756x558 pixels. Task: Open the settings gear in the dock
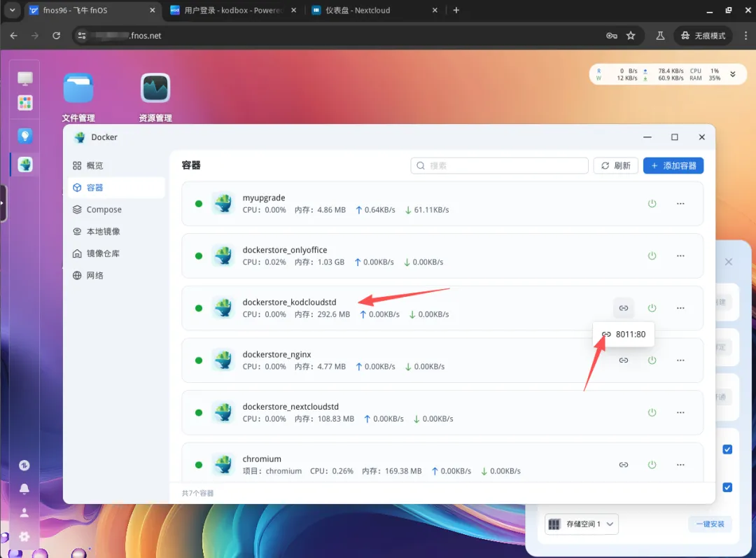pyautogui.click(x=24, y=536)
